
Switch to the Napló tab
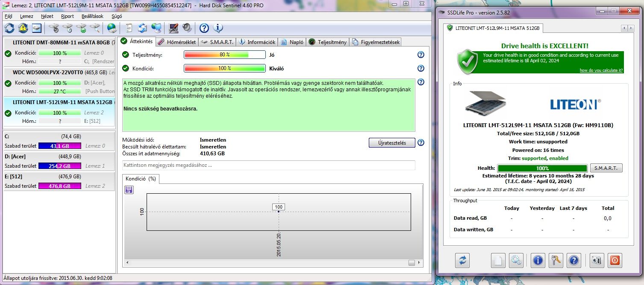[292, 42]
